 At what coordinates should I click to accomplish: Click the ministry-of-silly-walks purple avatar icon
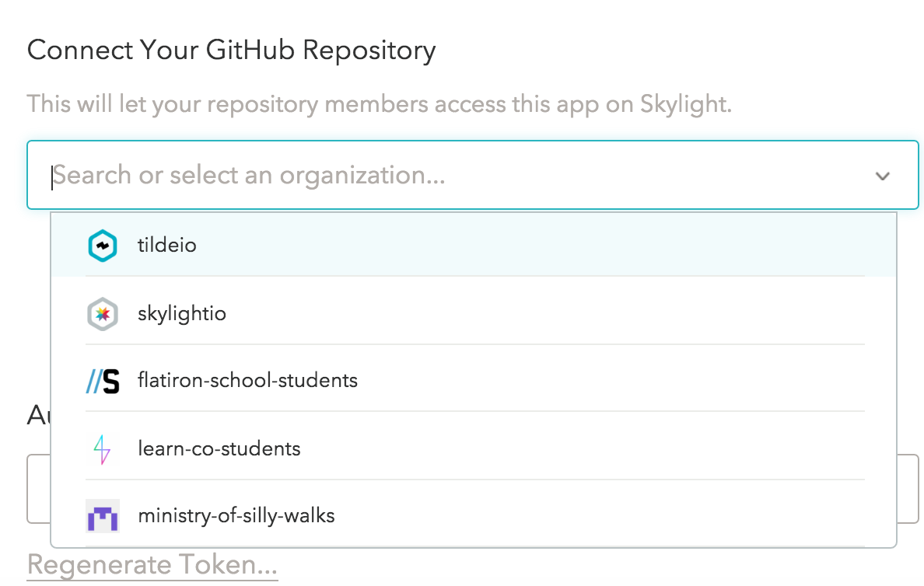point(102,515)
